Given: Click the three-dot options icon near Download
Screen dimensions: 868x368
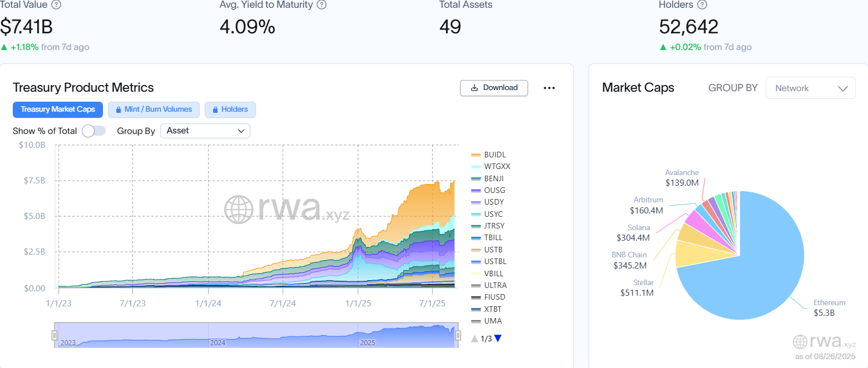Looking at the screenshot, I should pyautogui.click(x=549, y=88).
